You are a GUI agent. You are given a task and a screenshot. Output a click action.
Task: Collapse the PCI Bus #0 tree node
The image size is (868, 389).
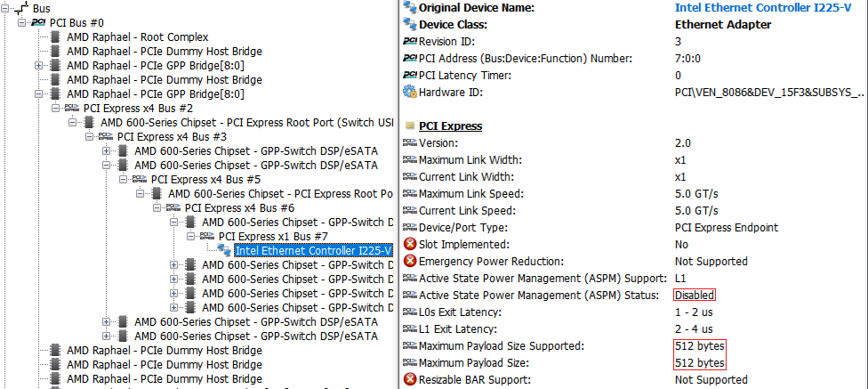pos(21,22)
